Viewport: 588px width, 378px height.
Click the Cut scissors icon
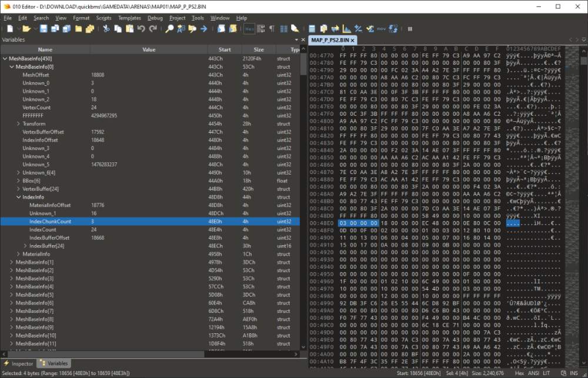tap(106, 28)
